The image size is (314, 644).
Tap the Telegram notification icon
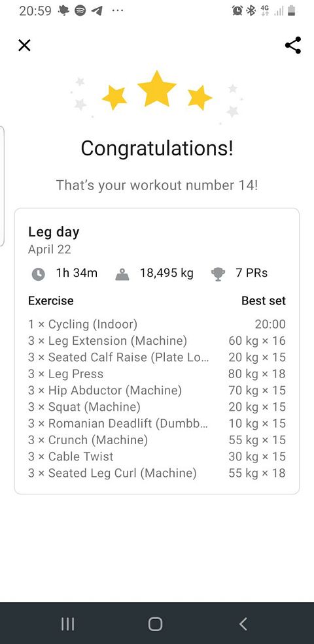[97, 11]
